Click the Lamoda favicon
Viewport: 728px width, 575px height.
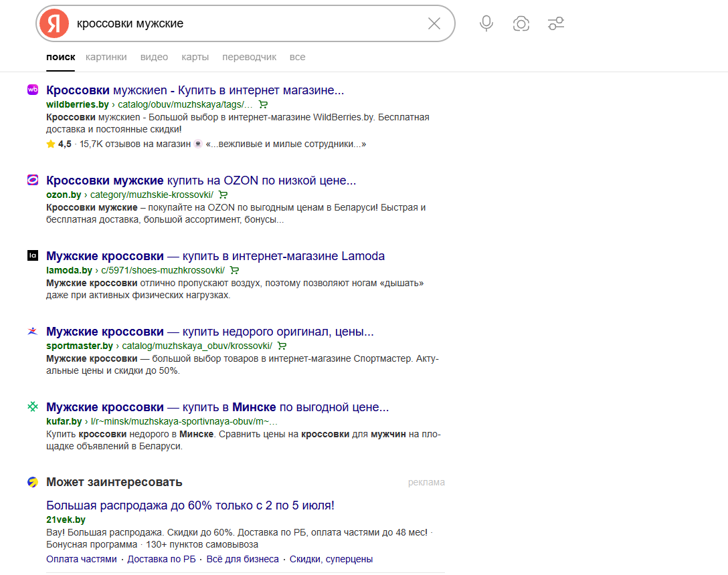(x=33, y=255)
